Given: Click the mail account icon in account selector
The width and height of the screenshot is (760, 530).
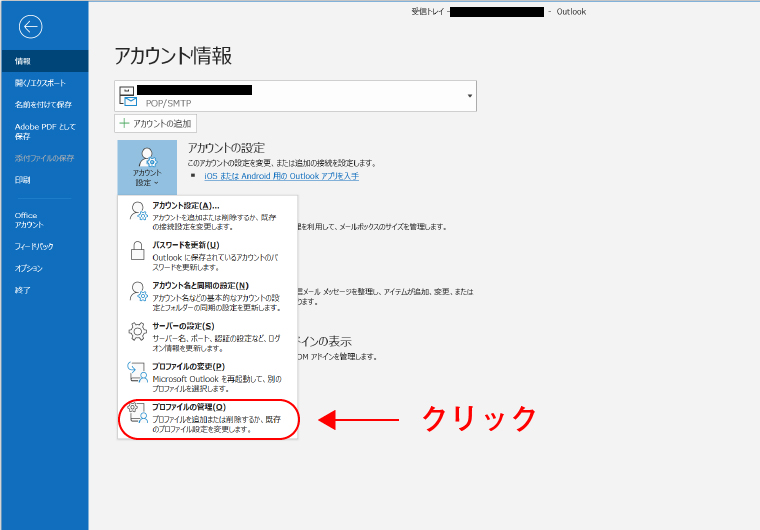Looking at the screenshot, I should [x=128, y=96].
